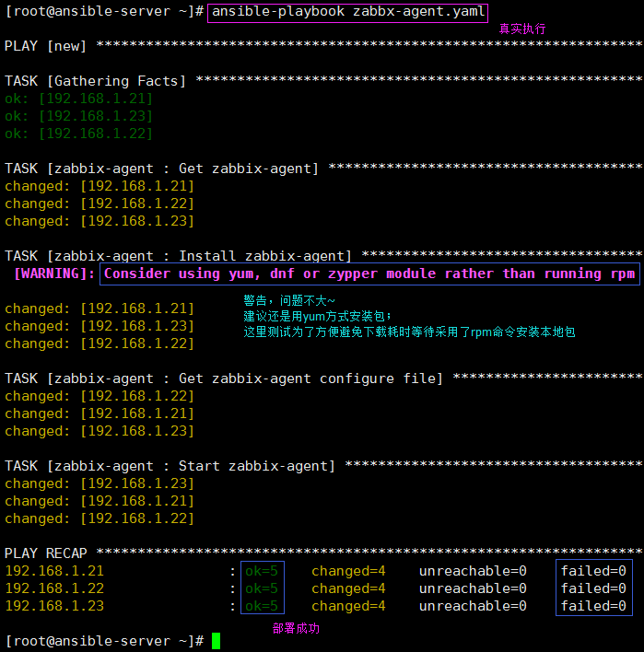The width and height of the screenshot is (644, 652).
Task: Click changed=4 in the 192.168.1.23 recap row
Action: (x=348, y=606)
